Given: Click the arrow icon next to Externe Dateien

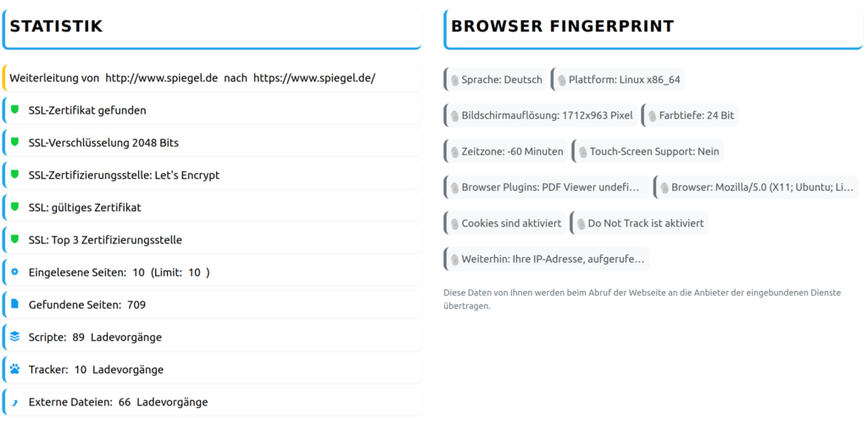Looking at the screenshot, I should 14,402.
